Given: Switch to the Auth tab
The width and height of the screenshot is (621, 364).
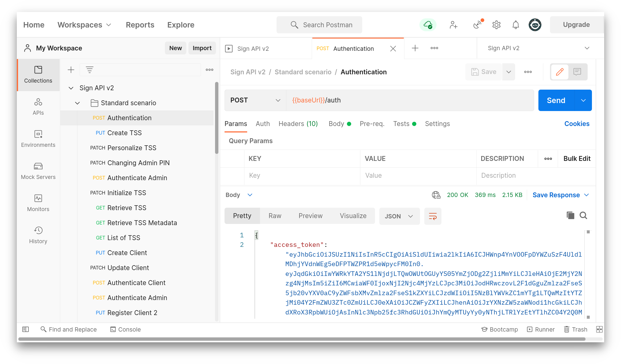Looking at the screenshot, I should pyautogui.click(x=263, y=124).
